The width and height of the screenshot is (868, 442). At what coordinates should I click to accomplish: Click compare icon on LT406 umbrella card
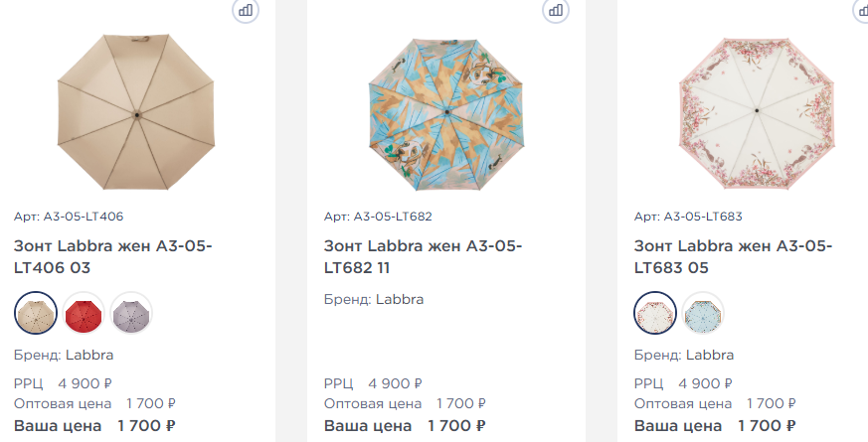[x=246, y=10]
